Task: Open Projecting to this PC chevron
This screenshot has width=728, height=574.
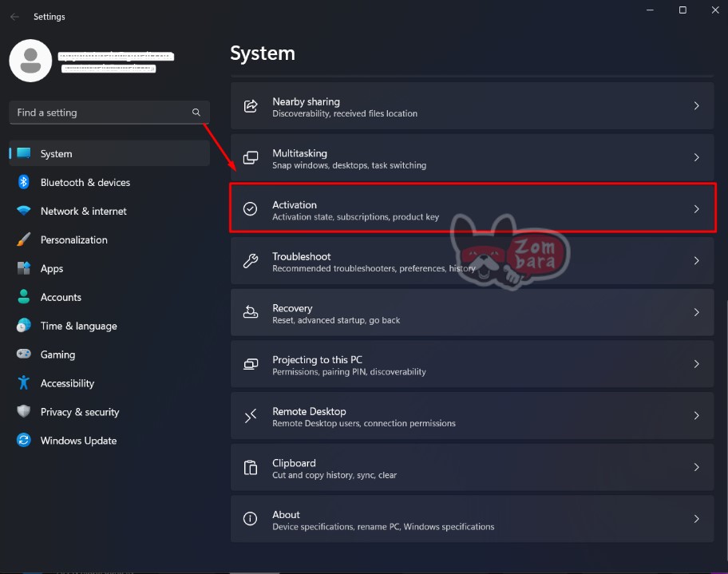Action: [696, 363]
